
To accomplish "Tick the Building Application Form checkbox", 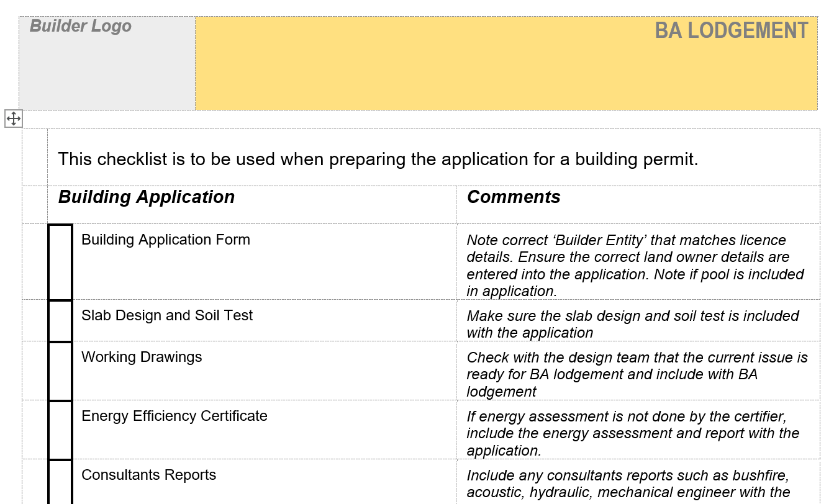I will click(60, 262).
